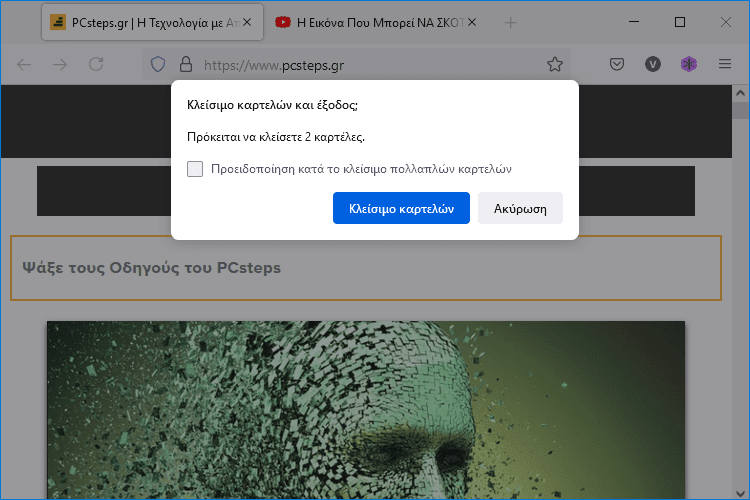
Task: Open the tracking protection shield icon
Action: click(x=158, y=64)
